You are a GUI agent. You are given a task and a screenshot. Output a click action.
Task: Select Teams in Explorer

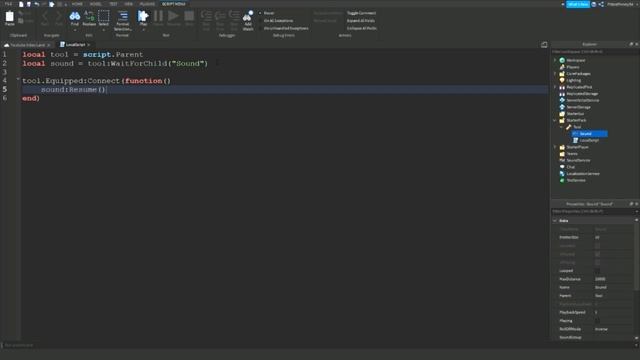572,154
